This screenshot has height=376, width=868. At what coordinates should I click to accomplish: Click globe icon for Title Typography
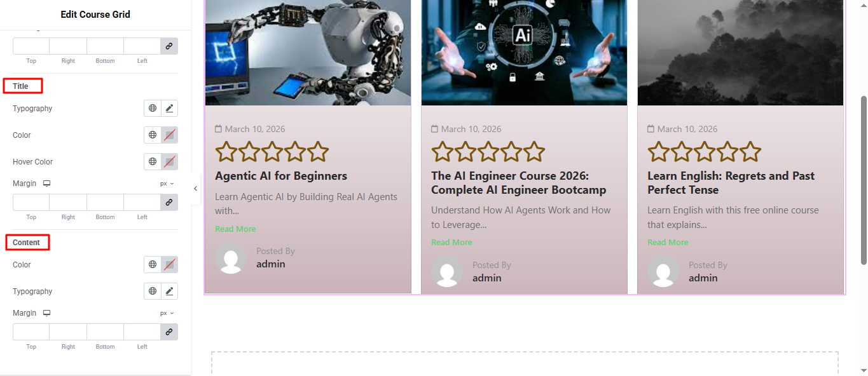pyautogui.click(x=153, y=109)
